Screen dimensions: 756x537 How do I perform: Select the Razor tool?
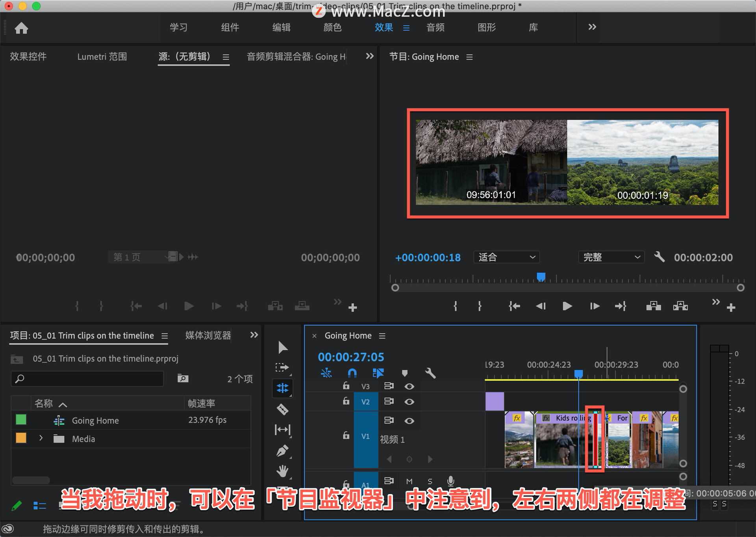282,409
